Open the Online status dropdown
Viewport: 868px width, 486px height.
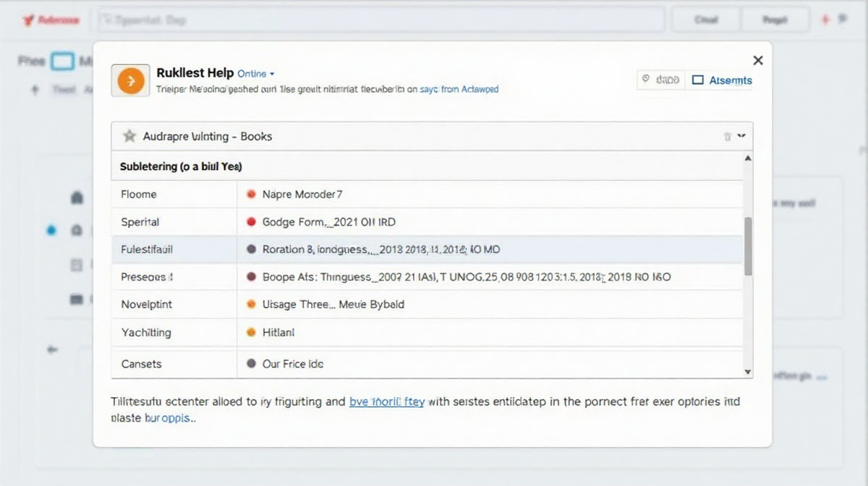pos(257,74)
